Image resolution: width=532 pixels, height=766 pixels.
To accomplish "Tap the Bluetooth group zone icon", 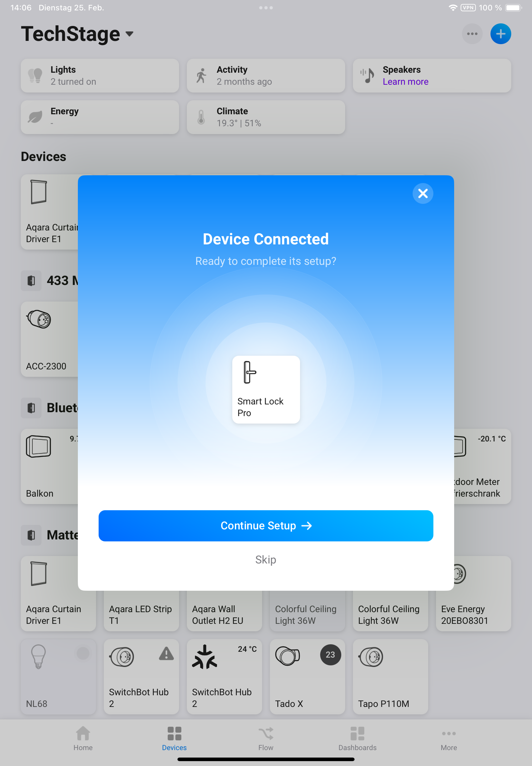I will pyautogui.click(x=31, y=408).
